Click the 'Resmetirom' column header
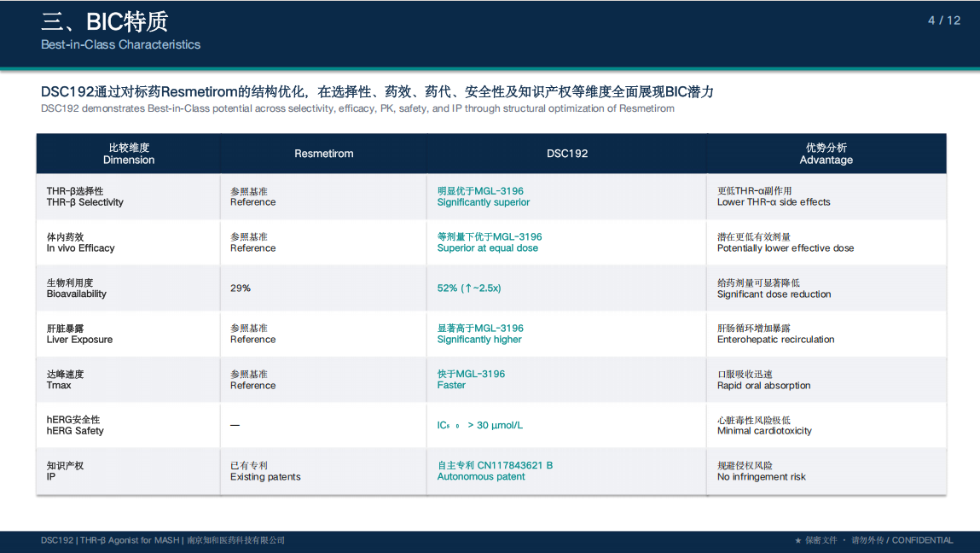Screen dimensions: 980x553 coord(324,154)
